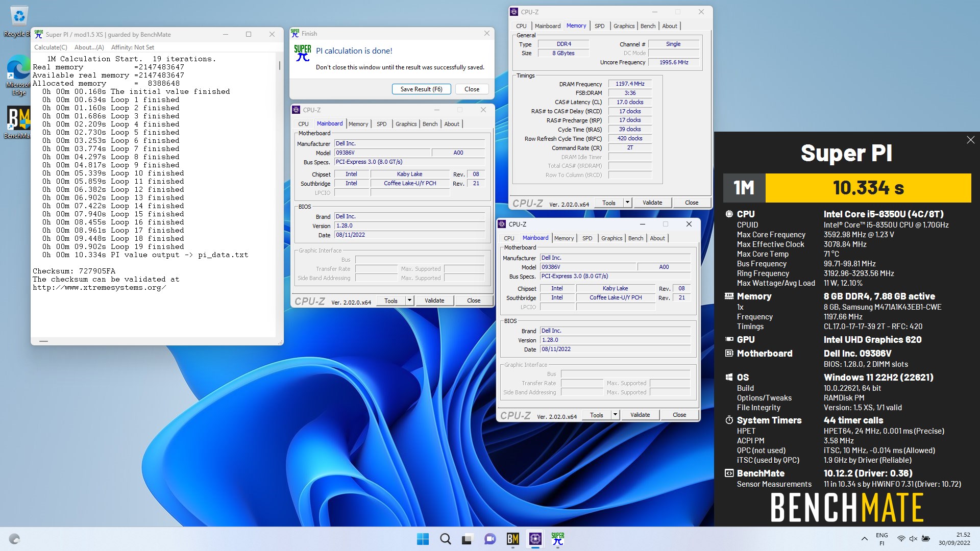
Task: Expand Tools dropdown arrow in lower-right CPU-Z
Action: (615, 415)
